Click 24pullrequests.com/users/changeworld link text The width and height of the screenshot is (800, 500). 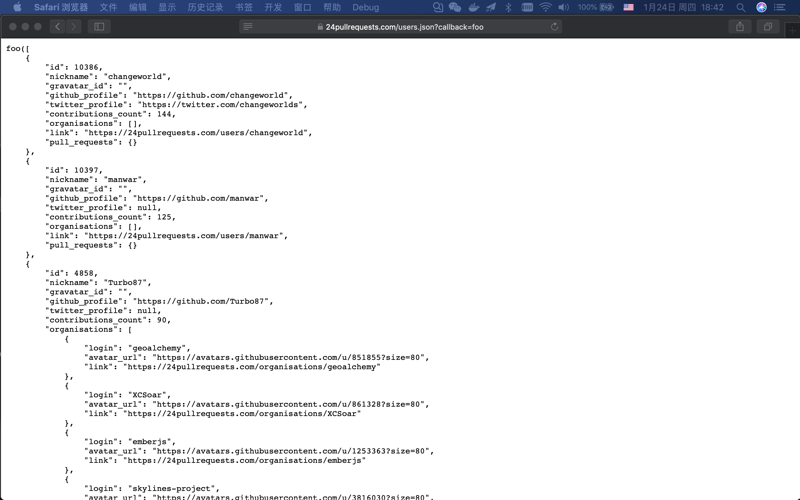[198, 133]
